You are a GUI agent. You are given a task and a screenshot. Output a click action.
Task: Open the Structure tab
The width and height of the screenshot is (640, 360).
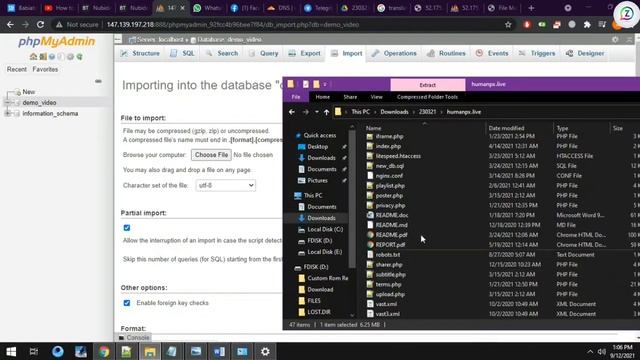pyautogui.click(x=140, y=53)
